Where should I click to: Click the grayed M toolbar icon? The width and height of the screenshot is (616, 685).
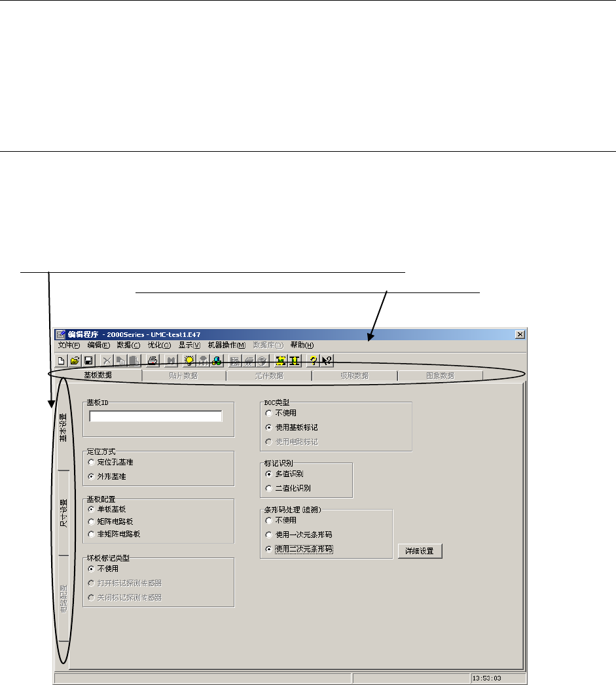click(x=171, y=361)
